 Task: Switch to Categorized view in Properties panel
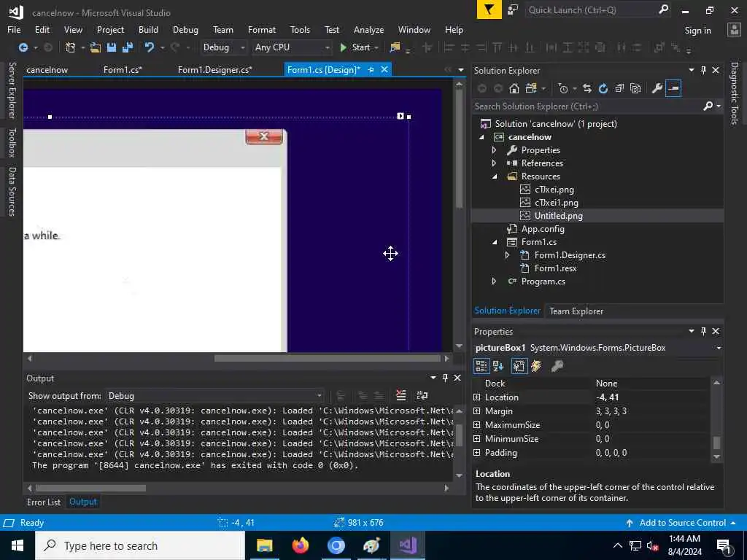481,366
